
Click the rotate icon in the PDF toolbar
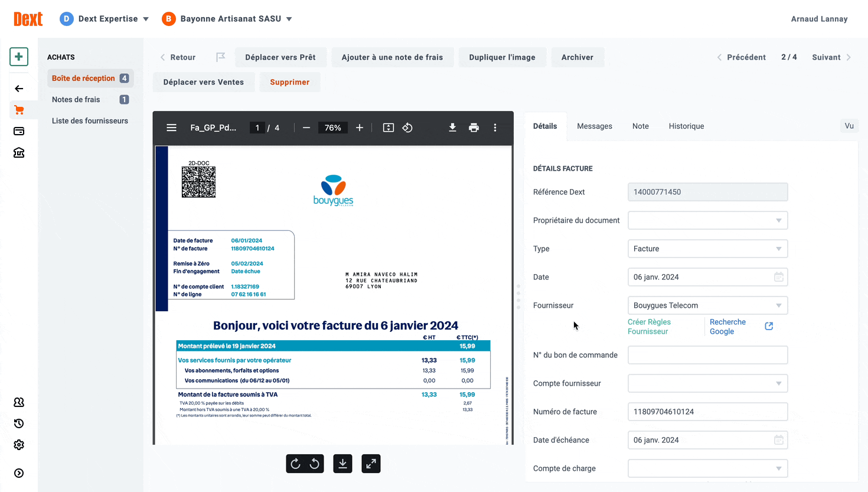(407, 128)
